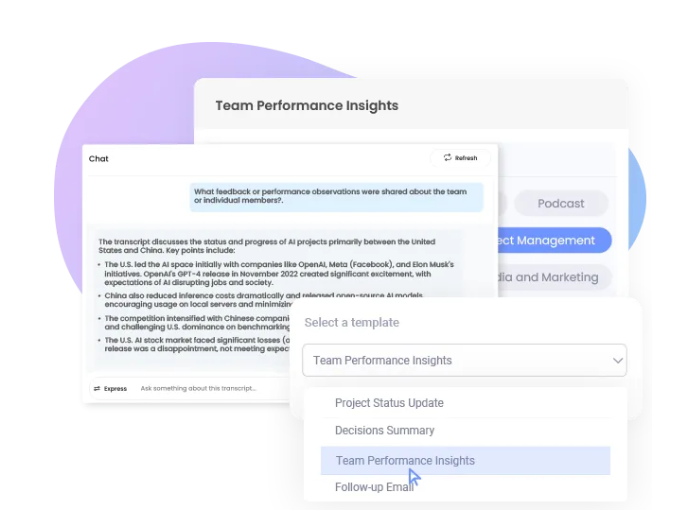The height and width of the screenshot is (532, 677).
Task: Pick the highlighted Team Performance Insights list option
Action: point(405,461)
